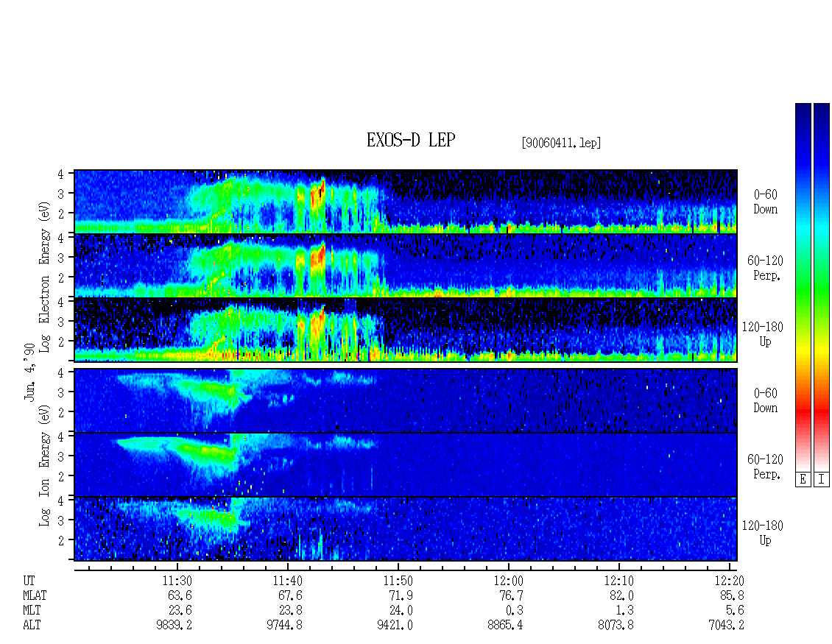Viewport: 832px width, 644px height.
Task: Click the EXOS-D LEP plot title
Action: (x=411, y=140)
